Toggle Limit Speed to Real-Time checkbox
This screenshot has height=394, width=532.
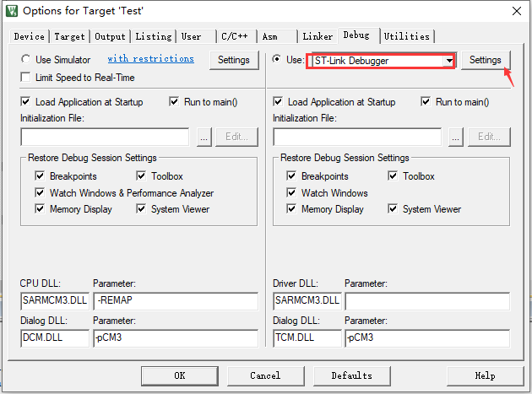click(25, 78)
